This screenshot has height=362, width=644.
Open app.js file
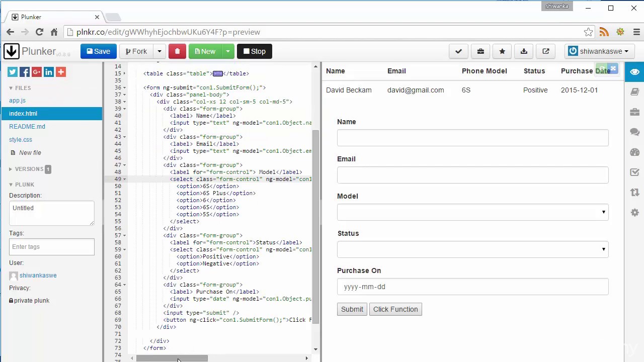coord(17,101)
